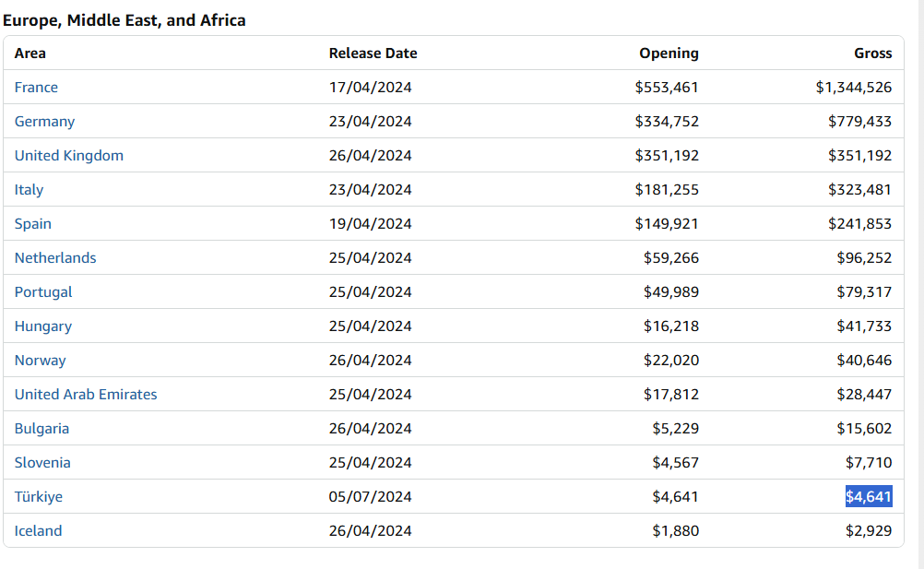The height and width of the screenshot is (569, 924).
Task: Click the highlighted $4,641 gross value
Action: [869, 497]
